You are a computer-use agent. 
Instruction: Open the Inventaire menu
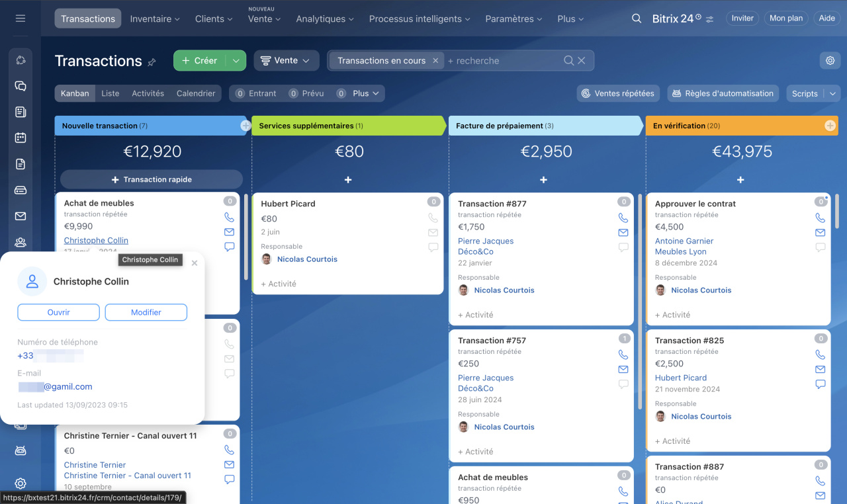(x=155, y=19)
